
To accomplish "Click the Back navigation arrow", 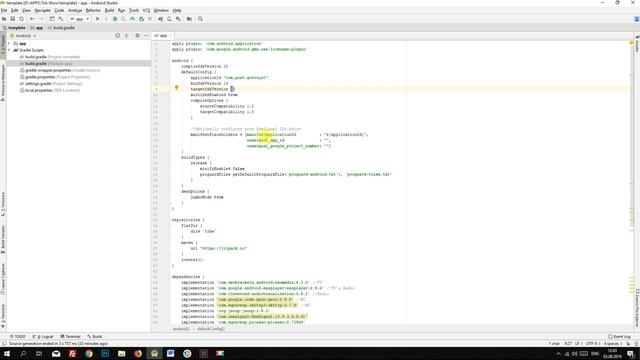I will (x=32, y=19).
